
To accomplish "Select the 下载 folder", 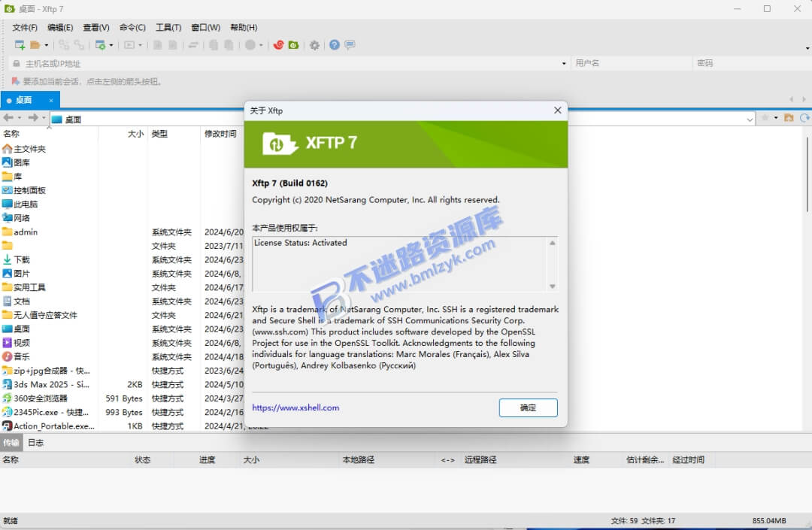I will coord(16,260).
